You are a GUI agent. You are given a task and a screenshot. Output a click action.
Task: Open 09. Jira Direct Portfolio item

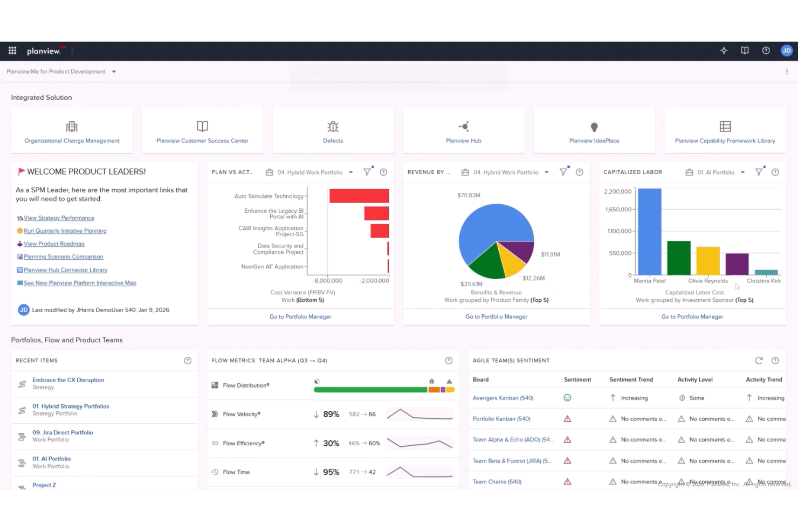click(63, 433)
